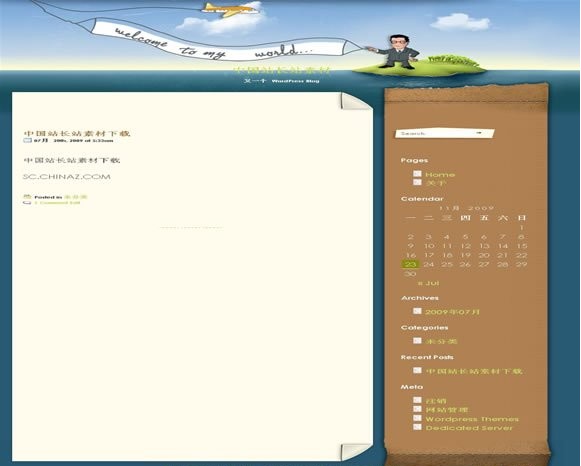Open recent post 中国站长站素材下载 in sidebar

click(x=474, y=371)
